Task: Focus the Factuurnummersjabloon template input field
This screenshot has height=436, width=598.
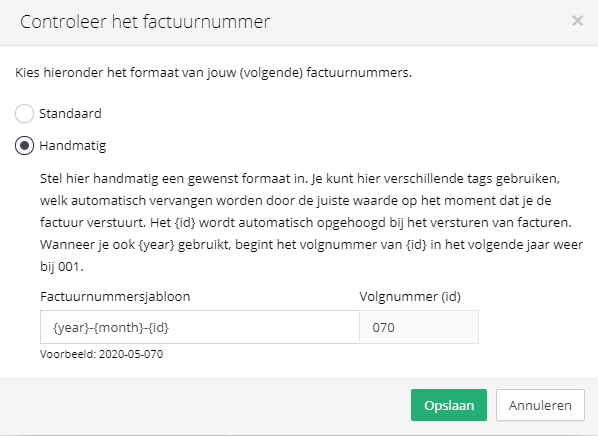Action: point(199,327)
